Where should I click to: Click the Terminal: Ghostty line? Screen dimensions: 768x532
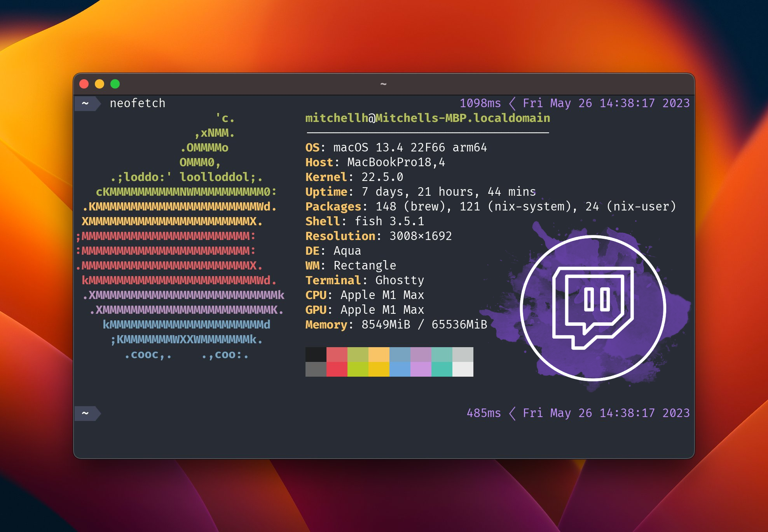(x=365, y=280)
